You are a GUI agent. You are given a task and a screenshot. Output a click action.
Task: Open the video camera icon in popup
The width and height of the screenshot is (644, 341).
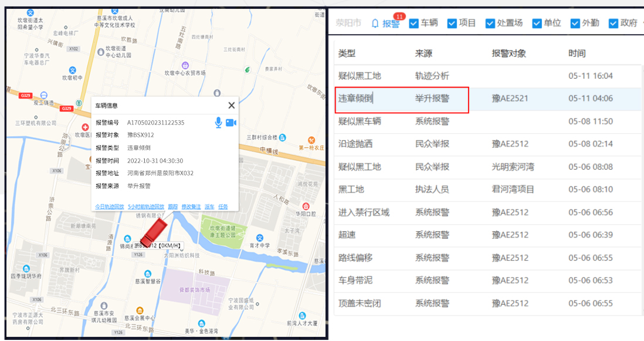click(x=231, y=122)
